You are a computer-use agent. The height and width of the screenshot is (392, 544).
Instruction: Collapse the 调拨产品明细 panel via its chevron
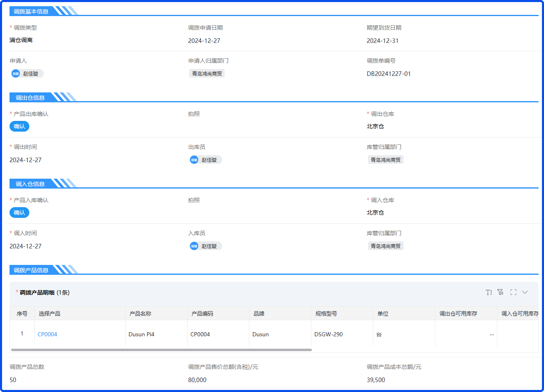pyautogui.click(x=525, y=292)
